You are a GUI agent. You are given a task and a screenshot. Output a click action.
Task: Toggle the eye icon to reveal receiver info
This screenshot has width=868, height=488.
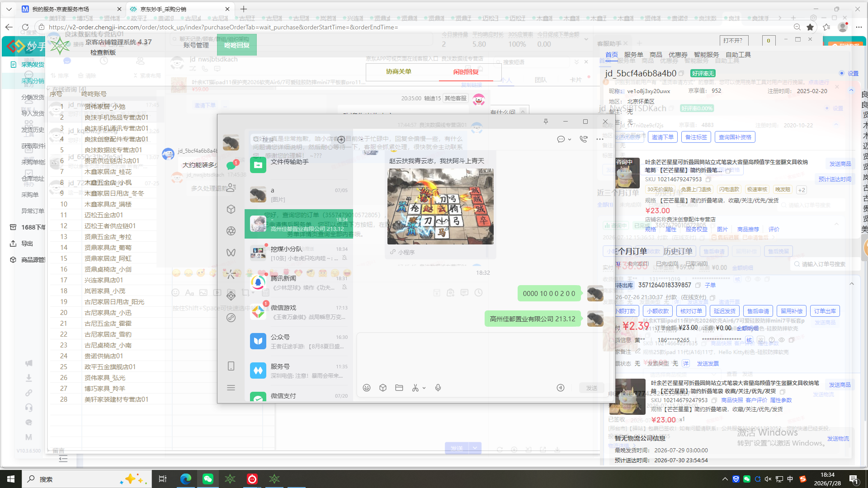(782, 340)
